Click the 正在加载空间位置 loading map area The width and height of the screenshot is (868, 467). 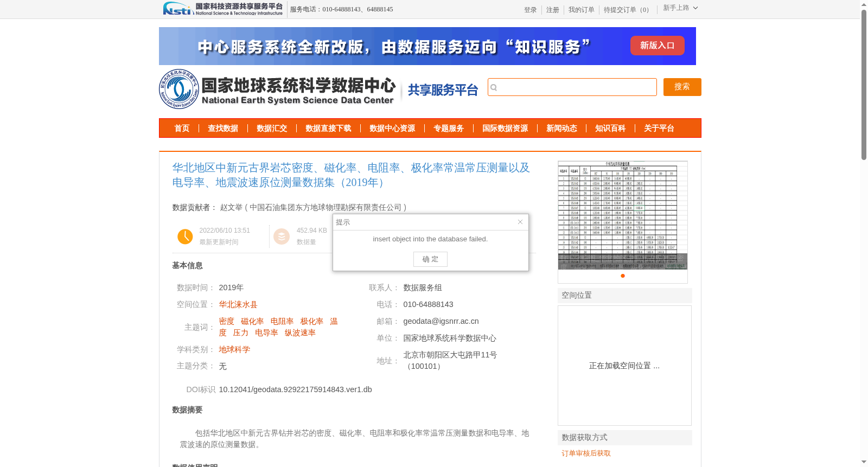point(624,366)
